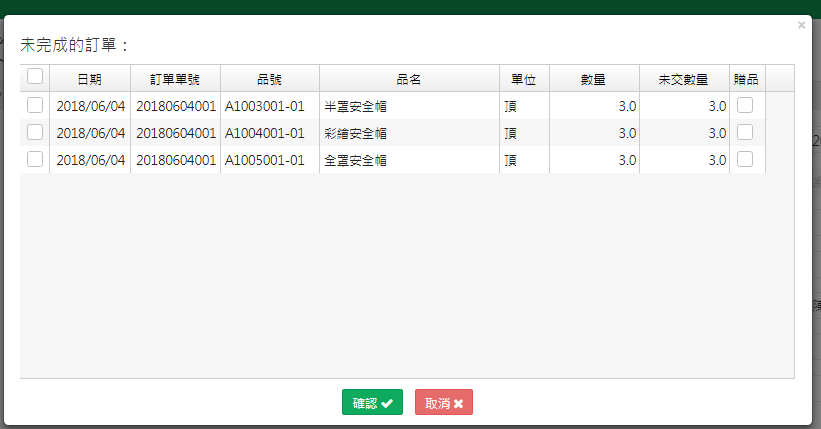821x429 pixels.
Task: Mark 半罩安全帽 as a gift item (贈品)
Action: click(745, 105)
